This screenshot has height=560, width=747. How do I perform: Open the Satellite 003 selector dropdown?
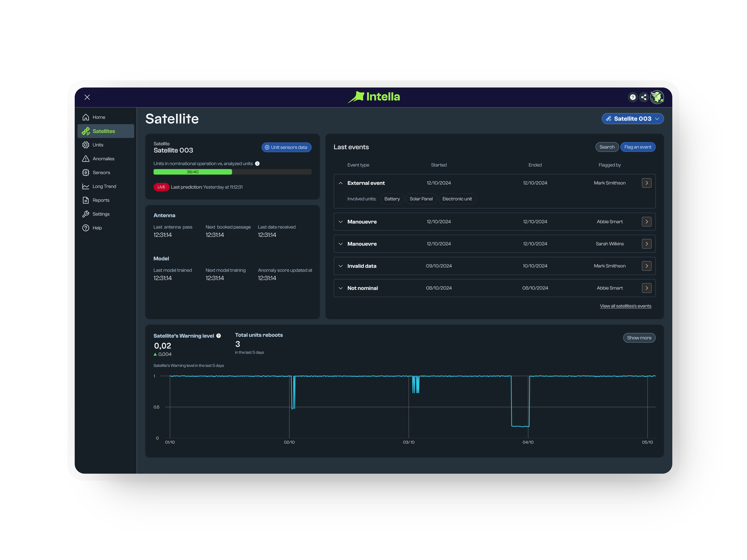[x=632, y=119]
